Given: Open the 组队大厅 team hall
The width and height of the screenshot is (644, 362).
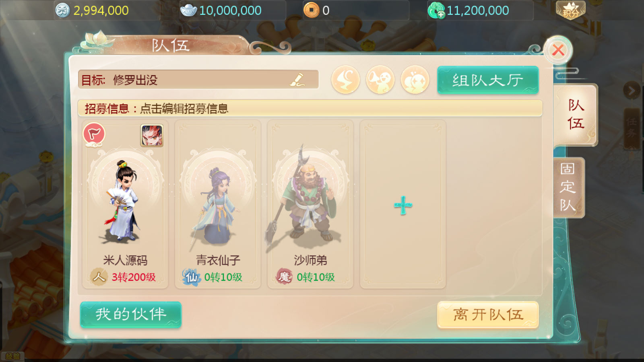Looking at the screenshot, I should [x=488, y=80].
